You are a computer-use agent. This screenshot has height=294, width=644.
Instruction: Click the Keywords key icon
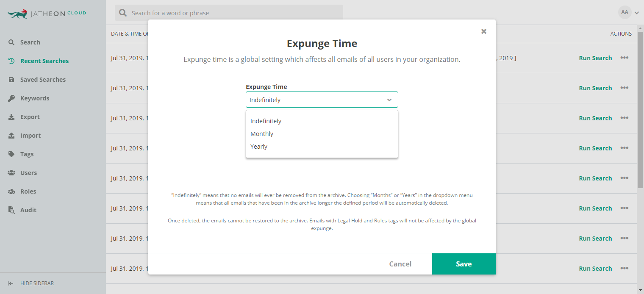(11, 98)
